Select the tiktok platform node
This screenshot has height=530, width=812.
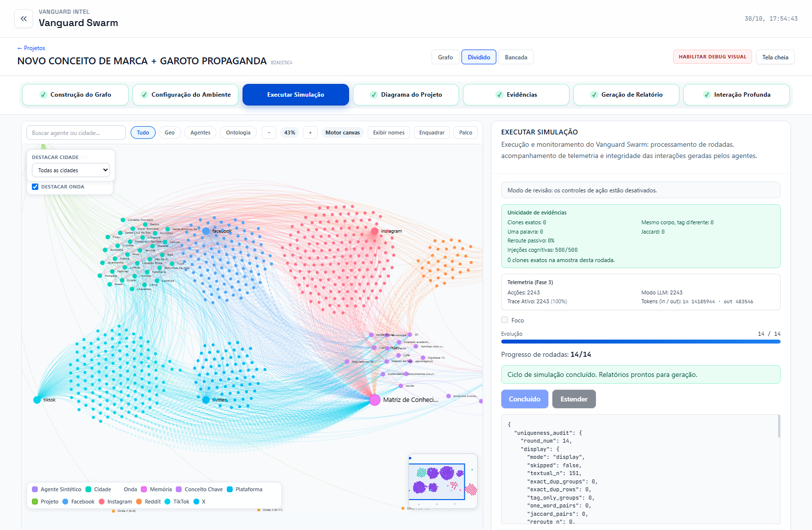(x=37, y=400)
